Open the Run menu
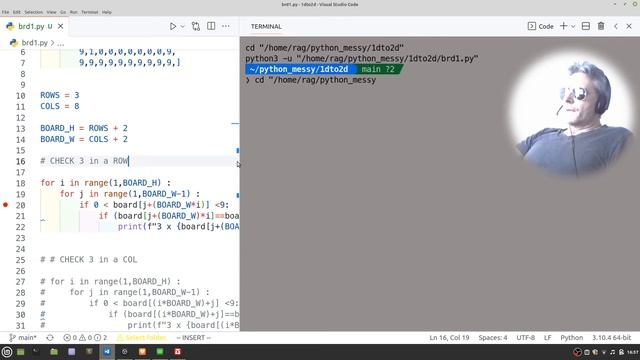The height and width of the screenshot is (360, 640). (x=73, y=12)
